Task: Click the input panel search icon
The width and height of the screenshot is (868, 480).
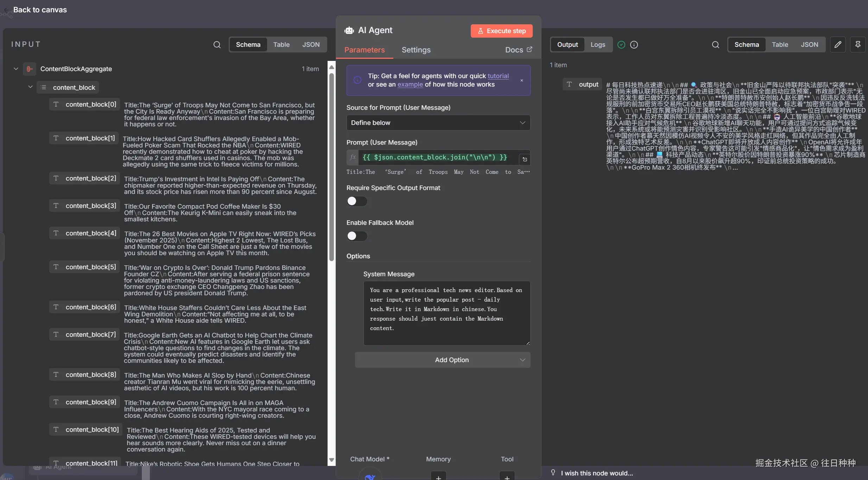Action: click(217, 45)
